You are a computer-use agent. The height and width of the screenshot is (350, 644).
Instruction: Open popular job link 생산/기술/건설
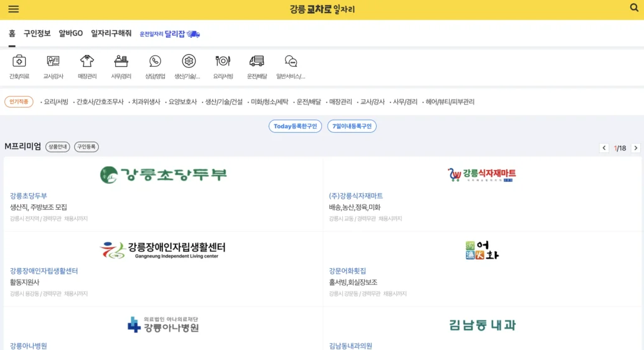pos(224,101)
